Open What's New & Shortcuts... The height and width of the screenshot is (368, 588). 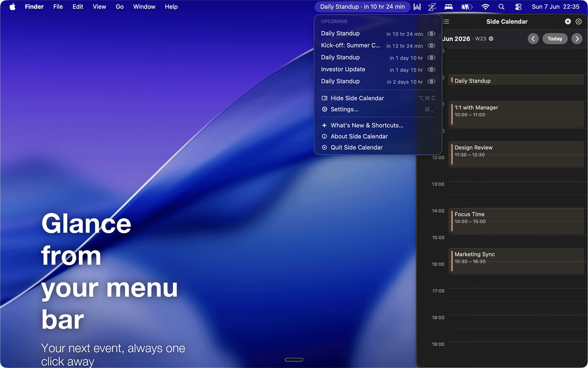tap(378, 125)
